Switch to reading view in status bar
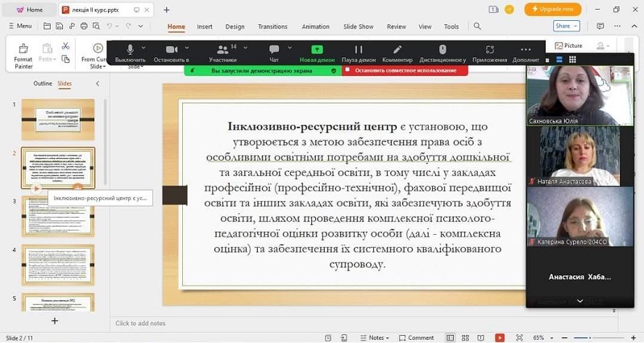This screenshot has height=343, width=644. pos(480,337)
